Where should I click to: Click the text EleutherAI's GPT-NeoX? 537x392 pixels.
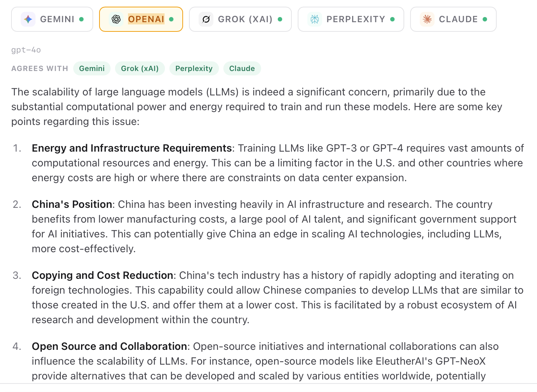[x=430, y=361]
